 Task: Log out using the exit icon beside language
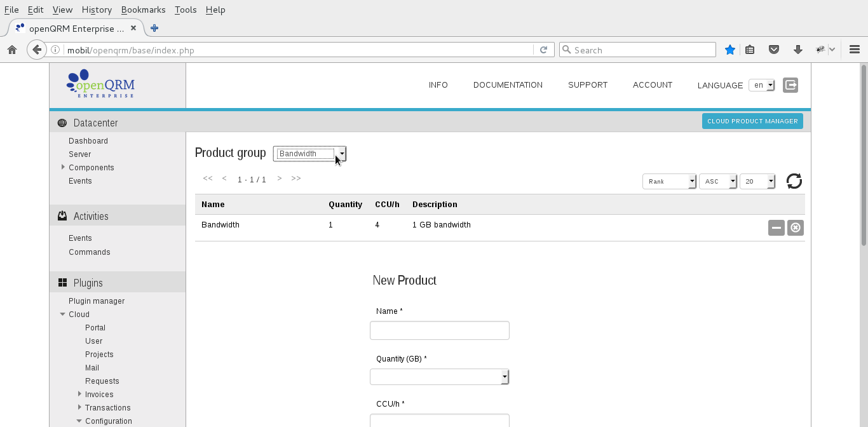790,85
